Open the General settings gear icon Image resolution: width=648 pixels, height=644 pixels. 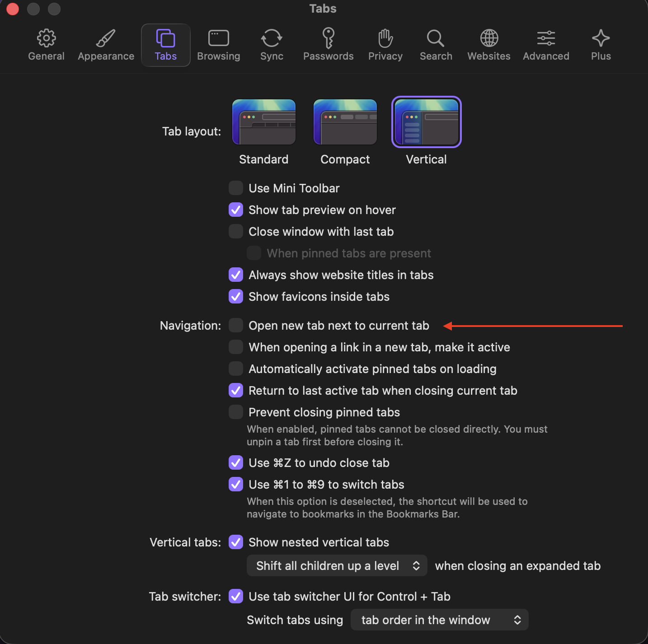tap(46, 45)
